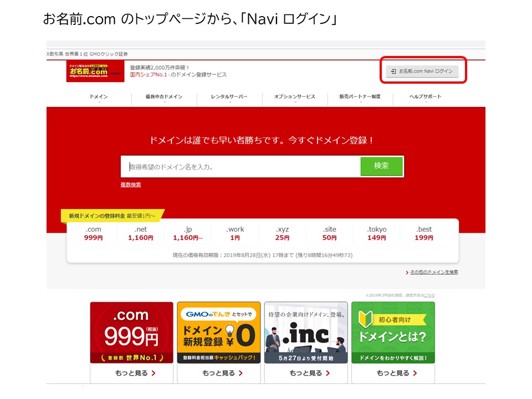Screen dimensions: 532x399
Task: Select the .xyz 25円 price
Action: click(x=282, y=233)
